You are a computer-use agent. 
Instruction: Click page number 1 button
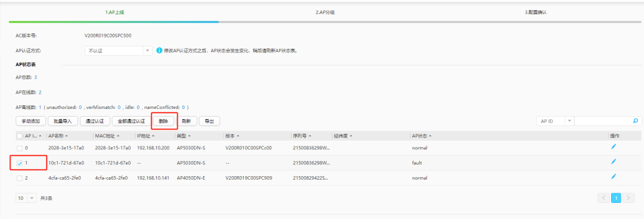pos(616,198)
